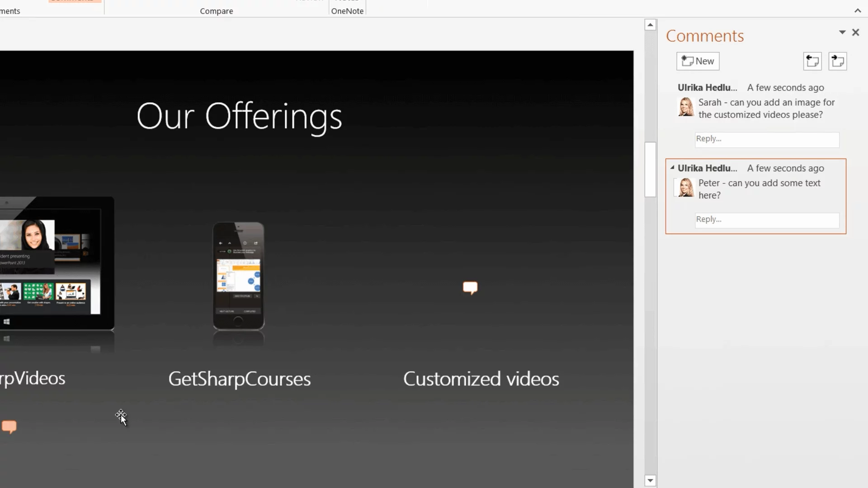Go to the next comment

point(837,61)
